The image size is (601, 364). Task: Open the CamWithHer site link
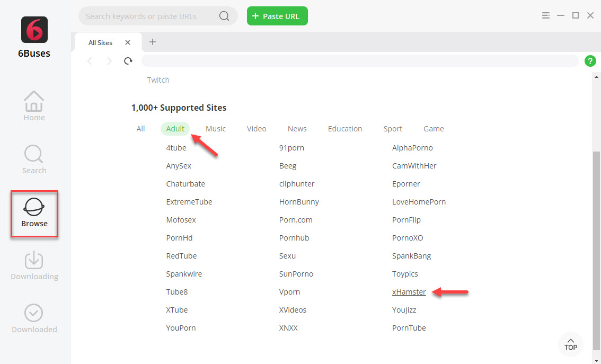pyautogui.click(x=414, y=166)
